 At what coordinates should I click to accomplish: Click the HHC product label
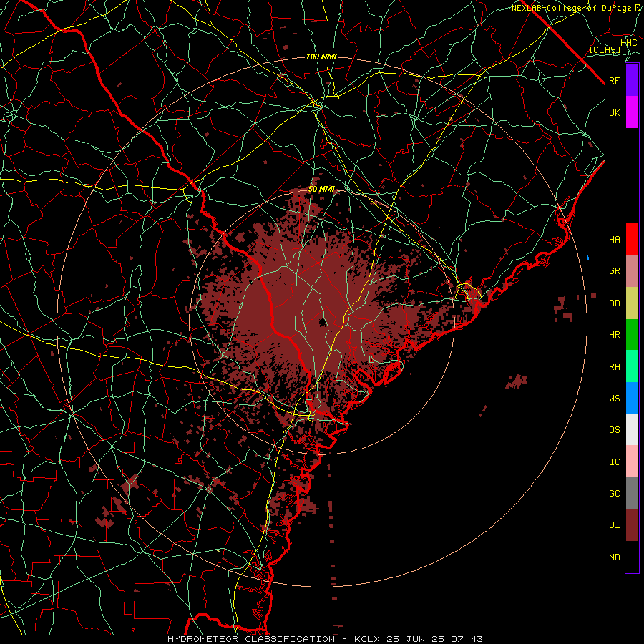point(628,43)
